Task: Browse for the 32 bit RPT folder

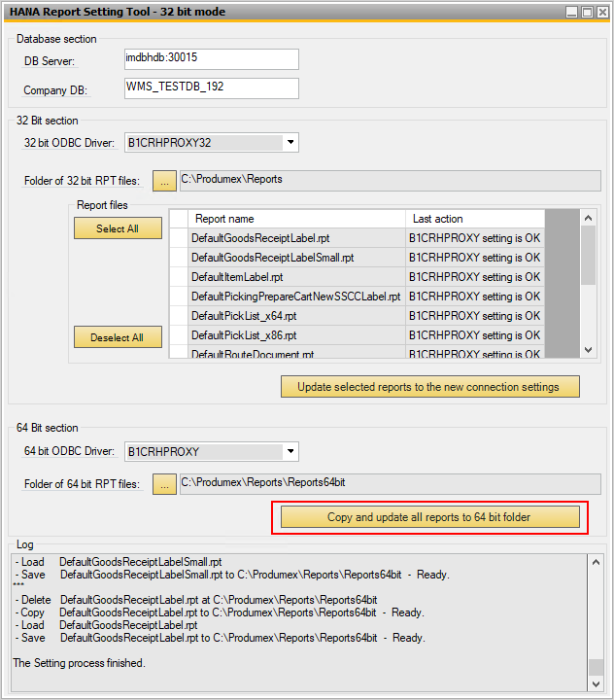Action: pos(165,181)
